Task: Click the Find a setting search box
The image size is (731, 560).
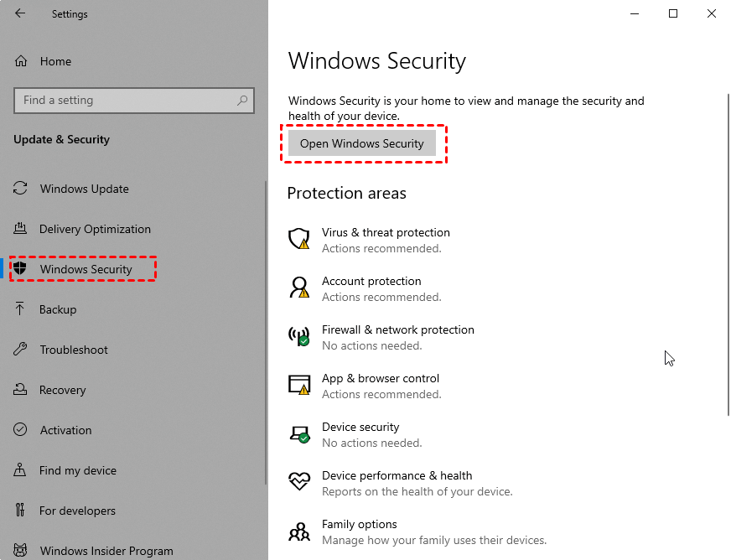Action: pos(126,101)
